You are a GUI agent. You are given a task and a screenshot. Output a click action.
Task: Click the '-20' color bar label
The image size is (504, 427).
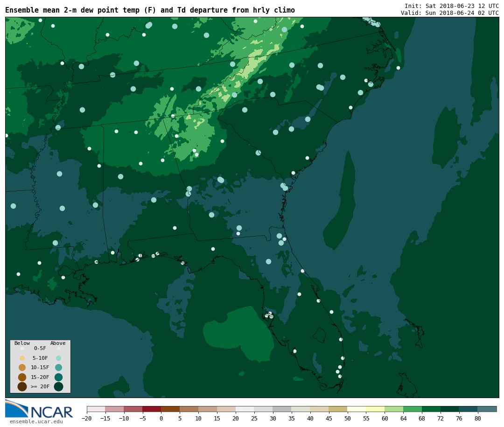coord(87,418)
